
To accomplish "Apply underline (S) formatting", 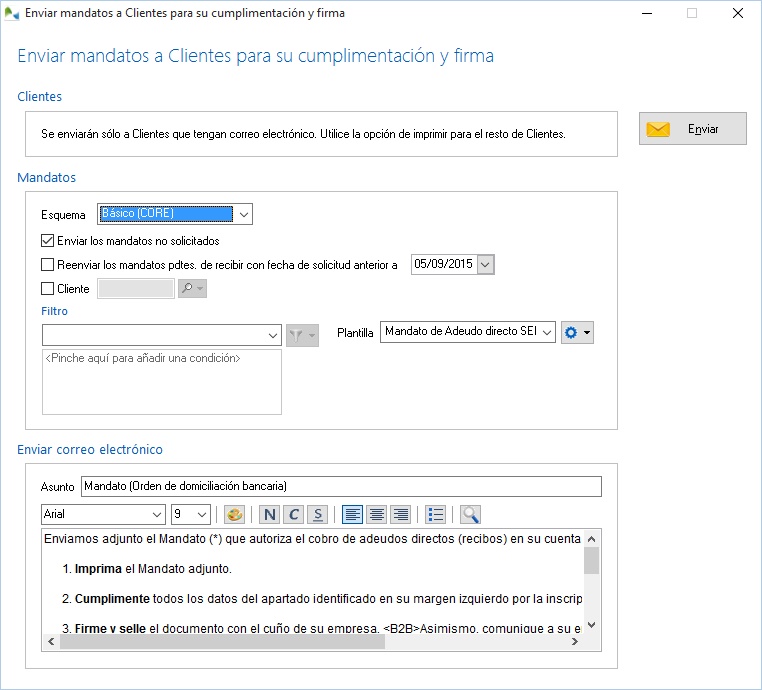I will [318, 515].
